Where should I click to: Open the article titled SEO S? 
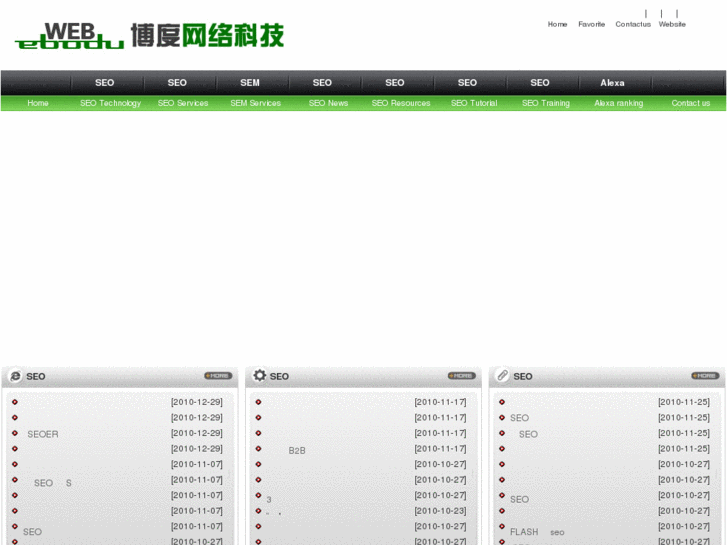pyautogui.click(x=52, y=483)
